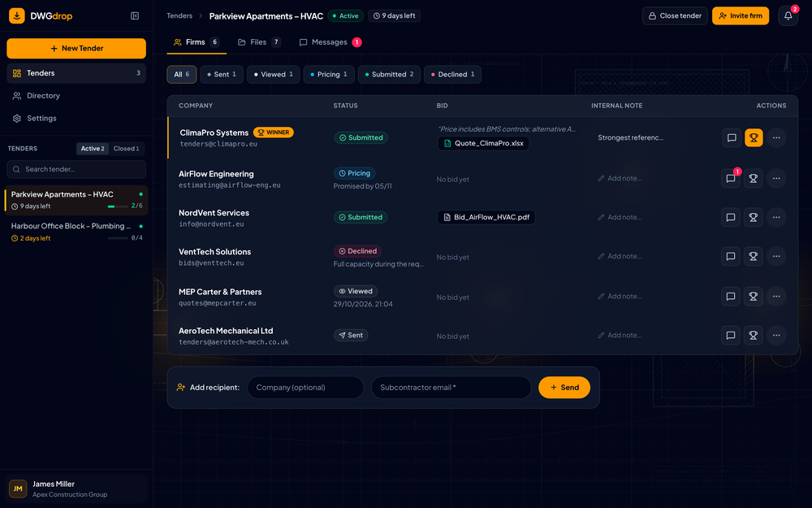This screenshot has height=508, width=812.
Task: Click the DWGdrop logo icon
Action: tap(16, 16)
